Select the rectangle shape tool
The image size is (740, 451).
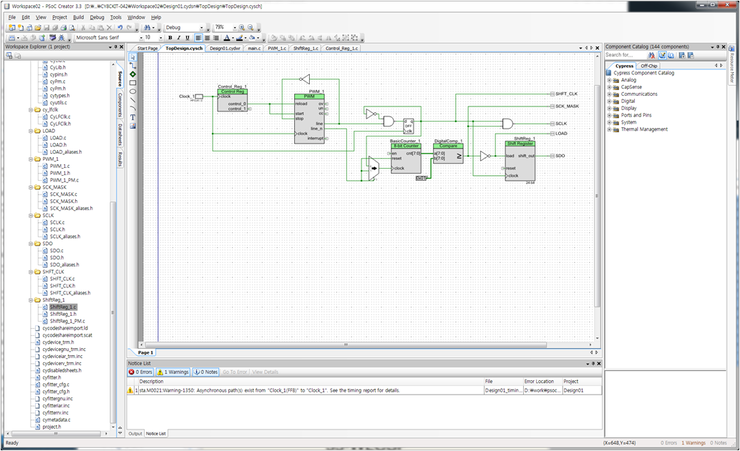pyautogui.click(x=133, y=83)
